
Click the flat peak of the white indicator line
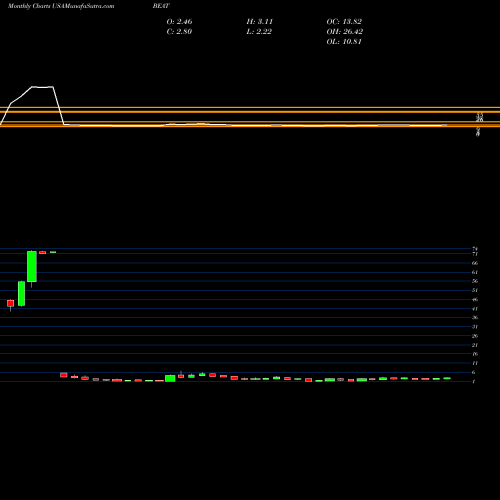click(43, 87)
